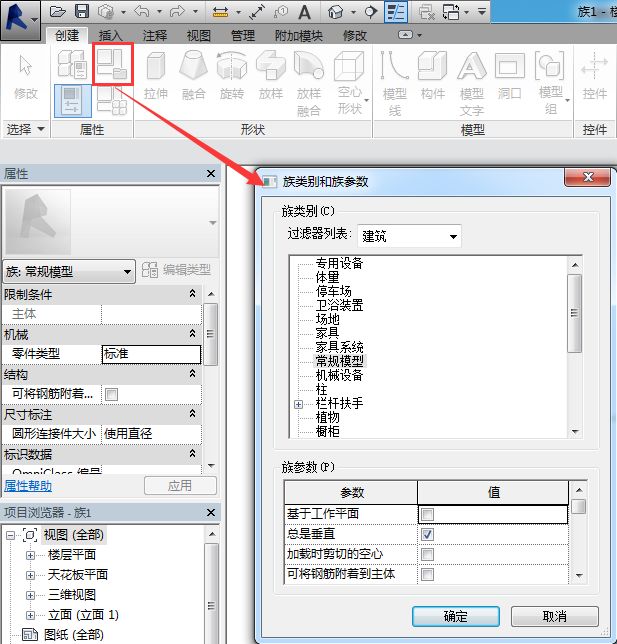Image resolution: width=617 pixels, height=644 pixels.
Task: Click the Save icon in the quick access toolbar
Action: click(82, 11)
